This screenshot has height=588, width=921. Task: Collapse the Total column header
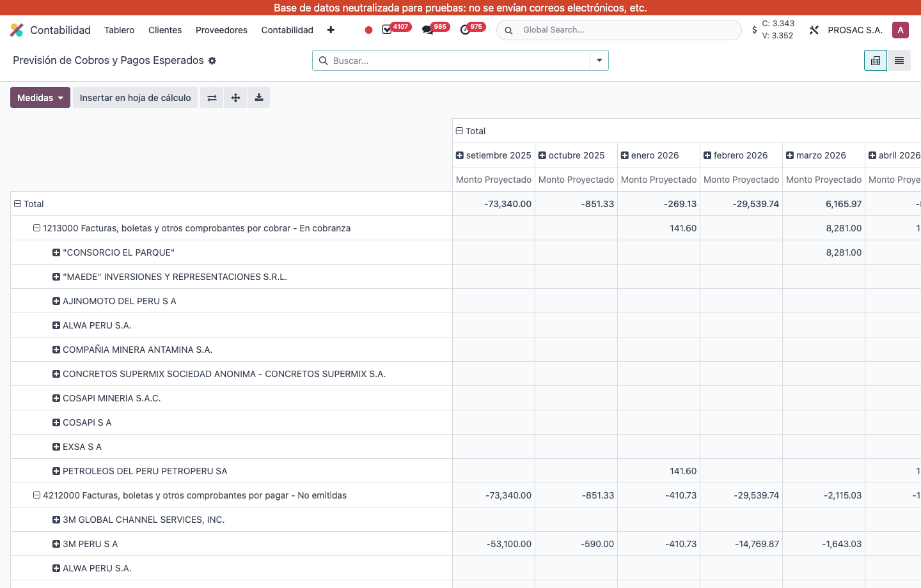459,131
